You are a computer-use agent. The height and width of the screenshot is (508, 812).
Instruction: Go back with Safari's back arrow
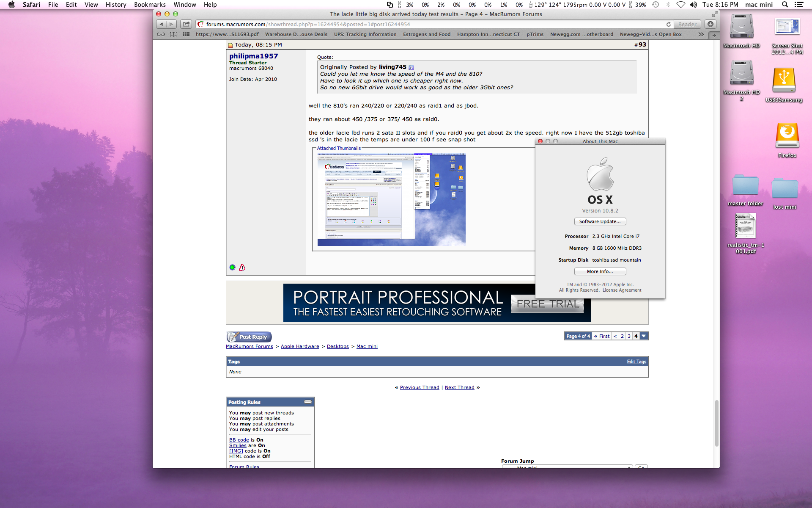tap(161, 24)
